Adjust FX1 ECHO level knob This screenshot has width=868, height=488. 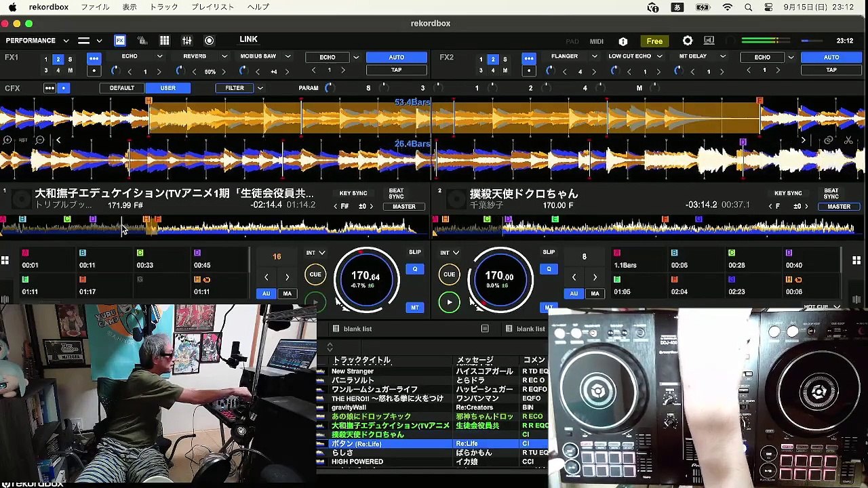click(115, 71)
